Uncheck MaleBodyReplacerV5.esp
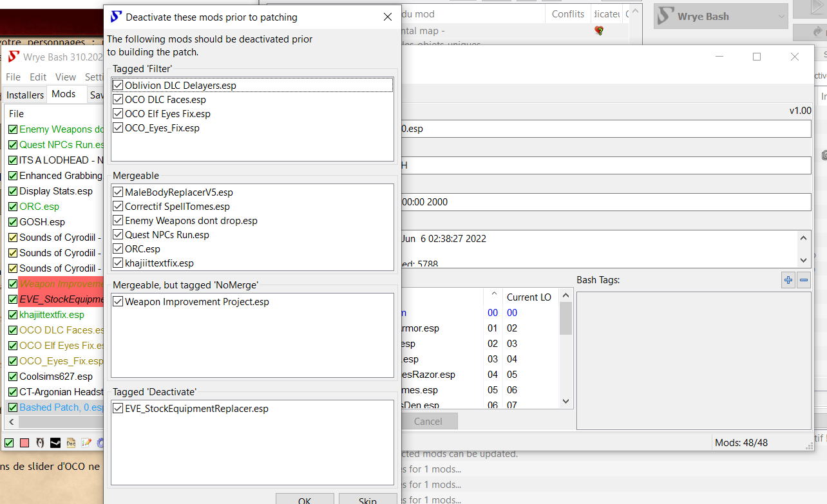This screenshot has width=827, height=504. point(118,192)
